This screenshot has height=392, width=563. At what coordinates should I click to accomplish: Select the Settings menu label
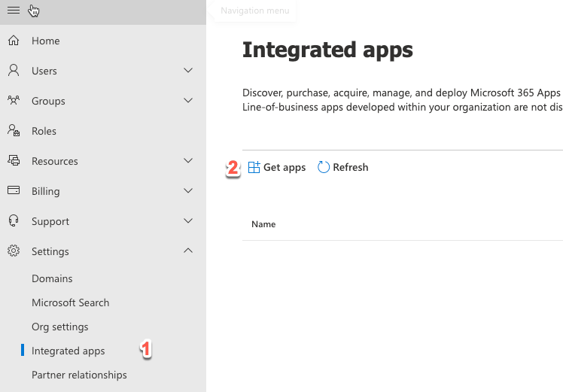50,251
